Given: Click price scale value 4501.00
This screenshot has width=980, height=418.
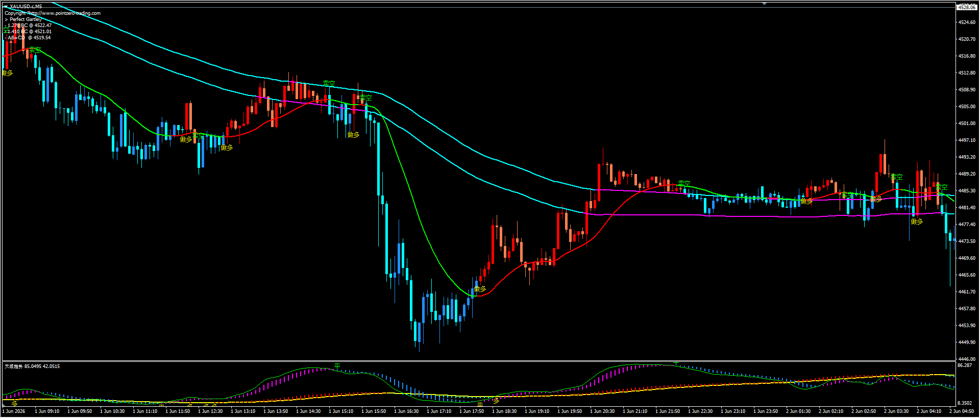Looking at the screenshot, I should 967,124.
